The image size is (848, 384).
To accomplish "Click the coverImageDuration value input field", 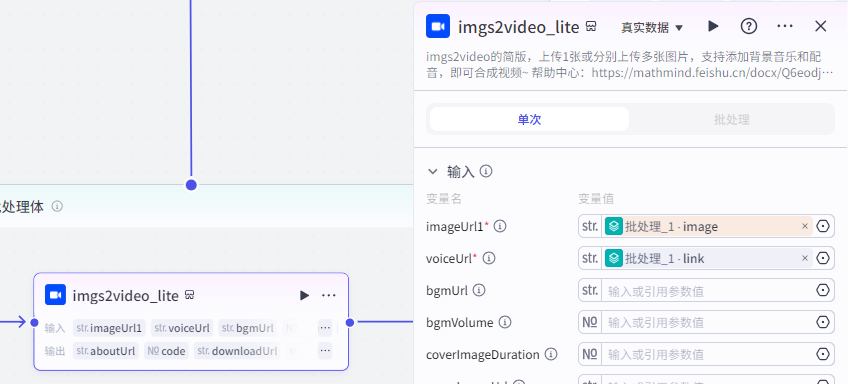I will pyautogui.click(x=707, y=355).
